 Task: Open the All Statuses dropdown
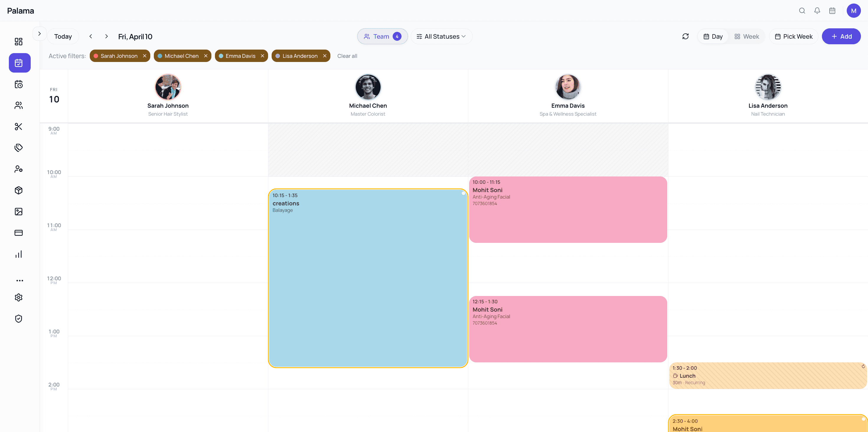[441, 36]
